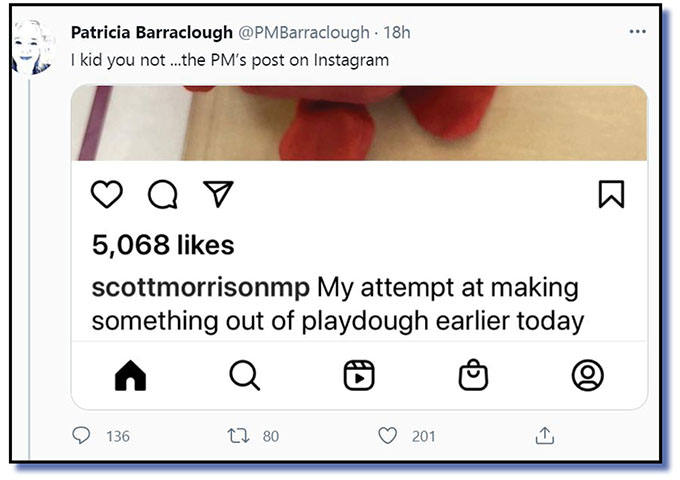Screen dimensions: 680x480
Task: Like the Instagram post with heart icon
Action: click(107, 194)
